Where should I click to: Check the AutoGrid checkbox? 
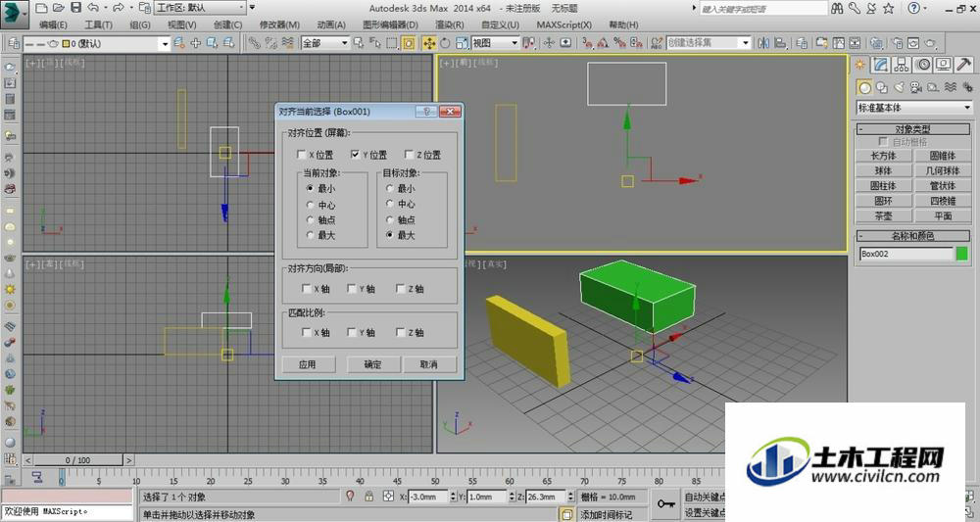[883, 142]
